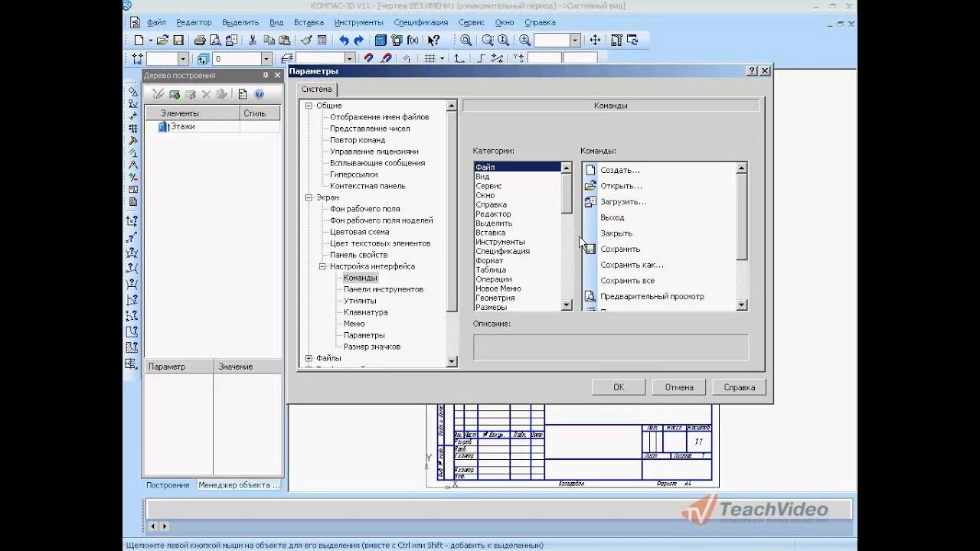Click down arrow of Категории list scrollbar
980x551 pixels.
click(x=567, y=305)
